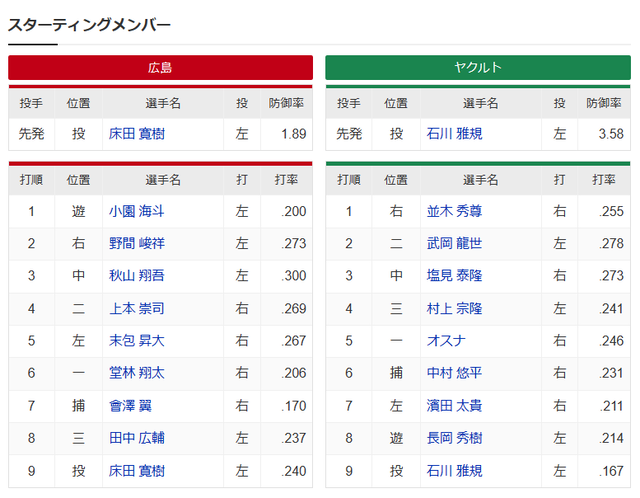Viewport: 640px width, 498px height.
Task: Open player page for 野間 峻祥
Action: tap(137, 243)
